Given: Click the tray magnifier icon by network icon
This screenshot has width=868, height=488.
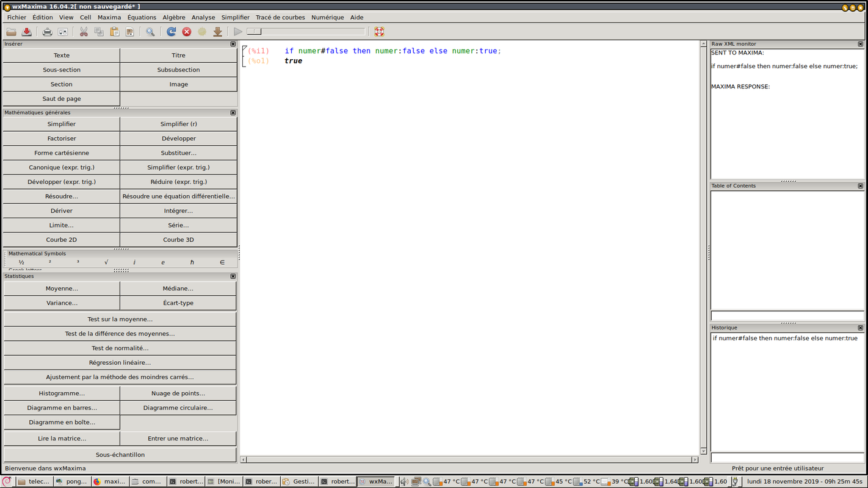Looking at the screenshot, I should click(x=427, y=481).
